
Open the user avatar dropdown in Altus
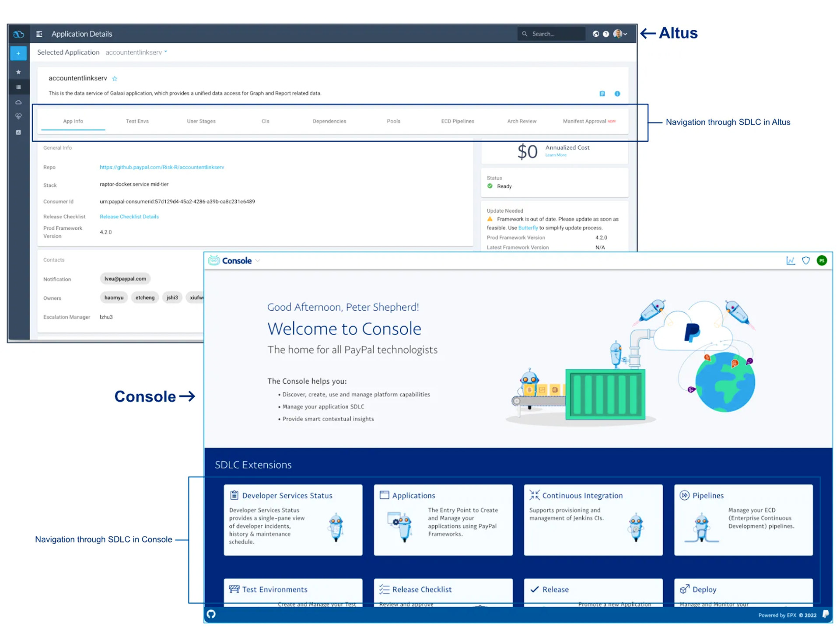click(x=620, y=34)
